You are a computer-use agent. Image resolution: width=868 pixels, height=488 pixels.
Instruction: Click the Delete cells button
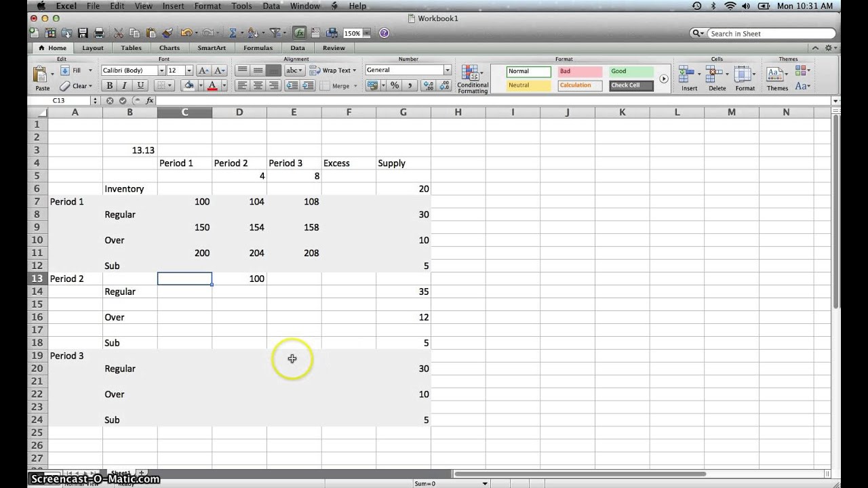[717, 79]
